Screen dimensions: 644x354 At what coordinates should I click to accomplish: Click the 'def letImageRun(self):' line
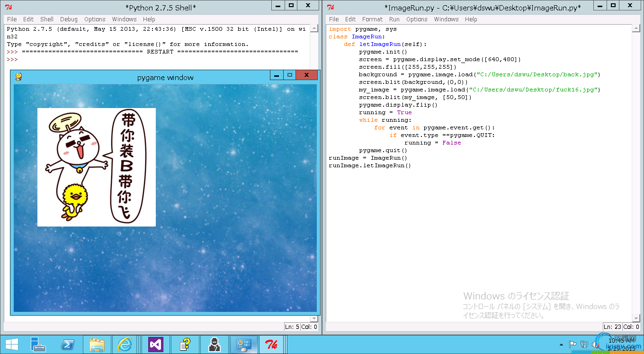385,44
